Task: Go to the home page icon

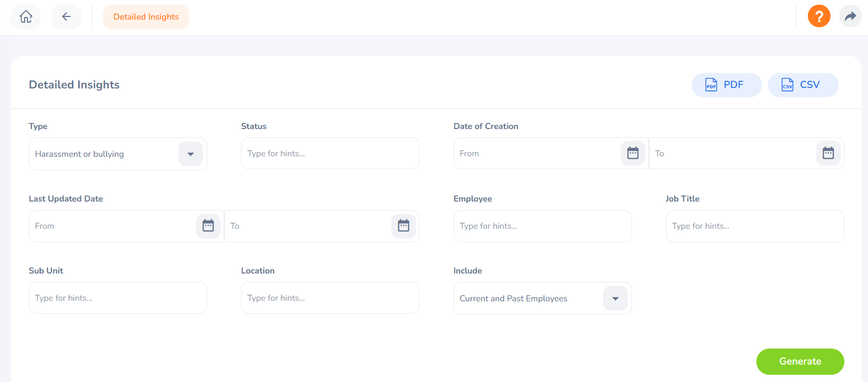Action: click(x=26, y=17)
